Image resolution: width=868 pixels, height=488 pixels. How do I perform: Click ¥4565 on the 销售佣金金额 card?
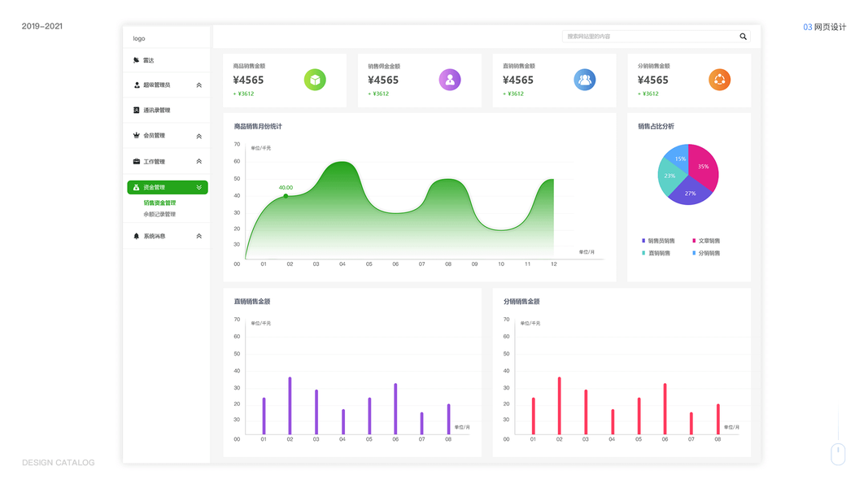click(383, 81)
